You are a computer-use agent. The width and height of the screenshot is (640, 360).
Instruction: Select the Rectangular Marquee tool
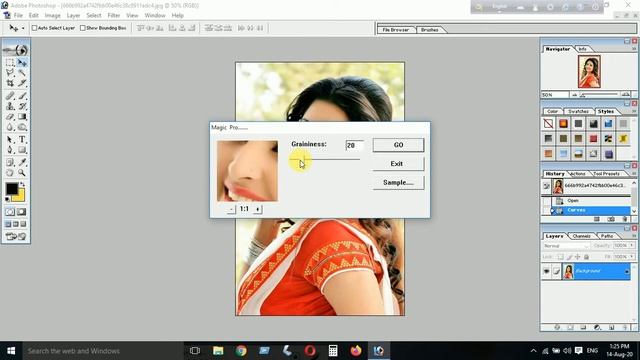tap(10, 63)
